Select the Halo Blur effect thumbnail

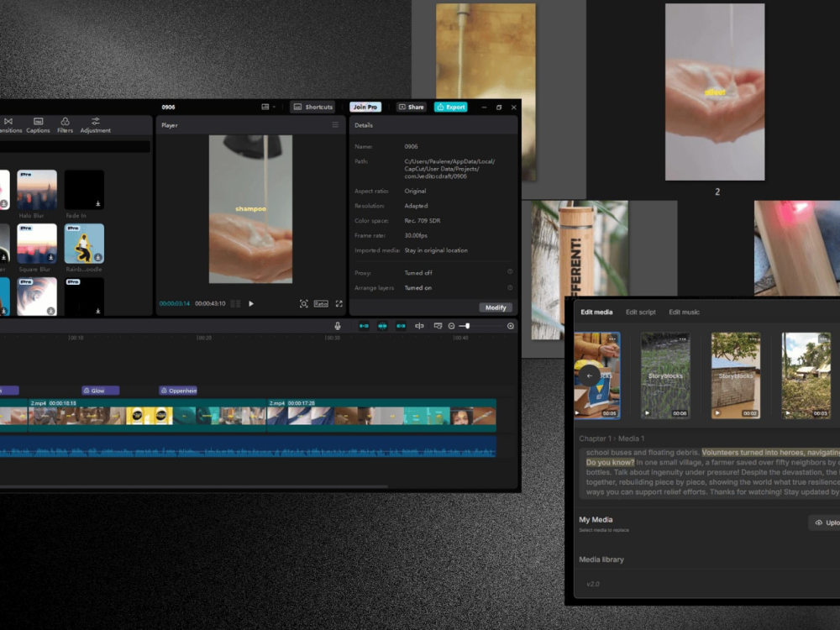click(37, 190)
